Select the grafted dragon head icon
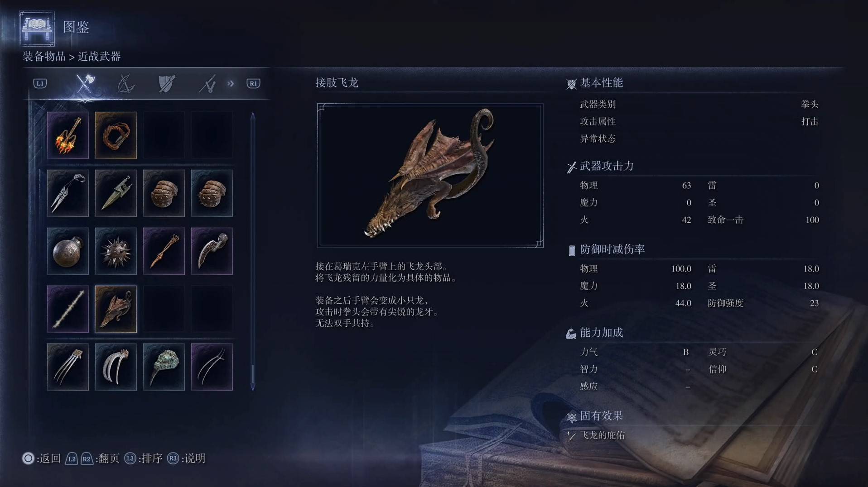This screenshot has width=868, height=487. pos(116,309)
